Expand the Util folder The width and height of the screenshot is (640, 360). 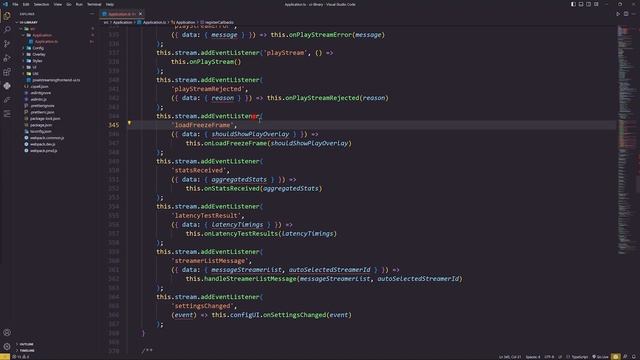click(x=32, y=73)
